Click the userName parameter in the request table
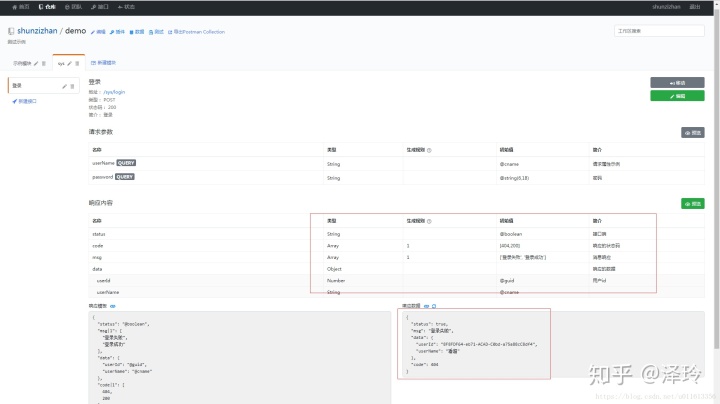Viewport: 720px width, 404px height. (x=103, y=163)
